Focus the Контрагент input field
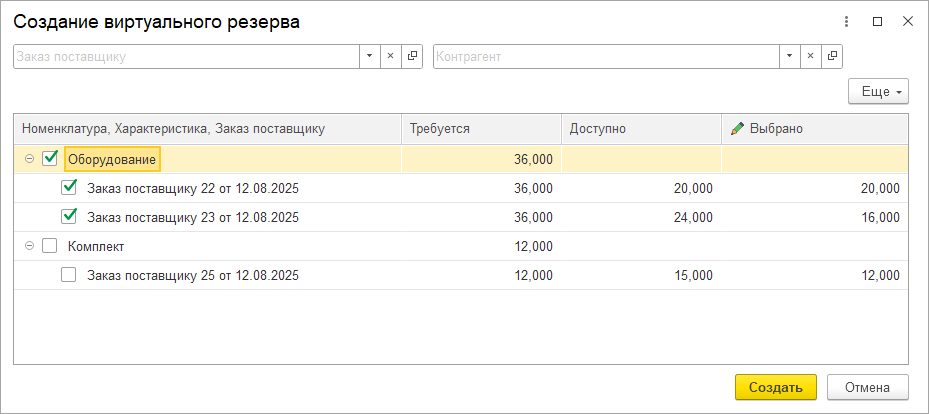The width and height of the screenshot is (929, 414). 606,56
